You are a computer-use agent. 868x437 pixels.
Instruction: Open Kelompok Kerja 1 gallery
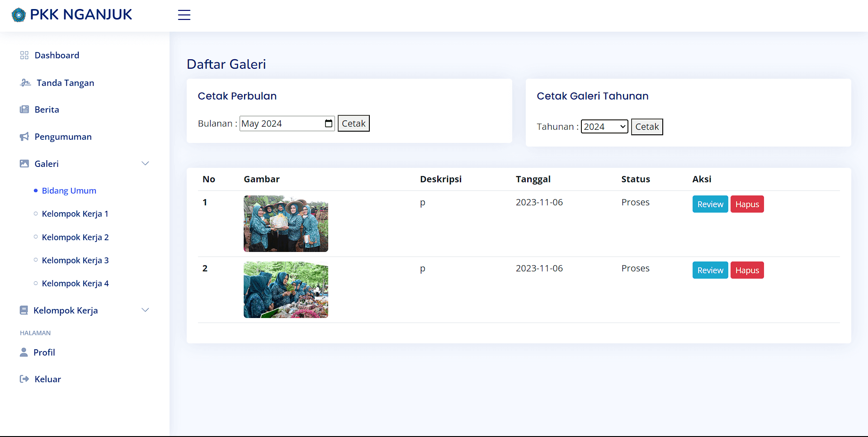tap(75, 214)
